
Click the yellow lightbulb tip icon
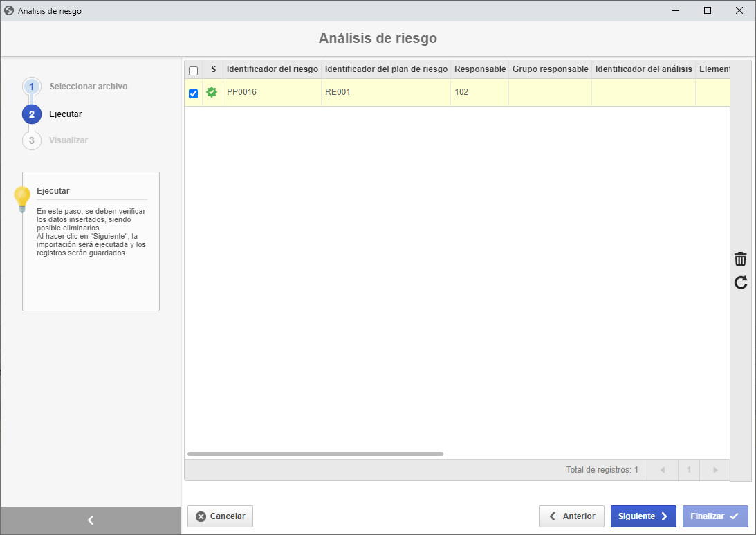(x=22, y=199)
